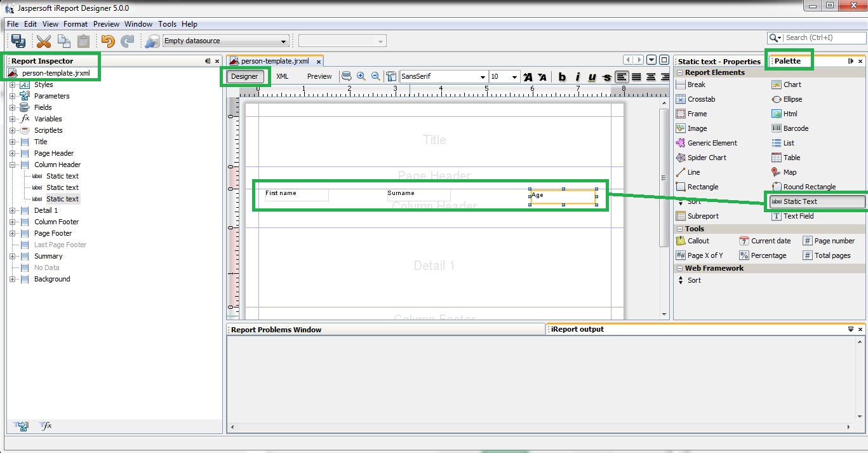Click the Cut scissors icon

pyautogui.click(x=43, y=41)
